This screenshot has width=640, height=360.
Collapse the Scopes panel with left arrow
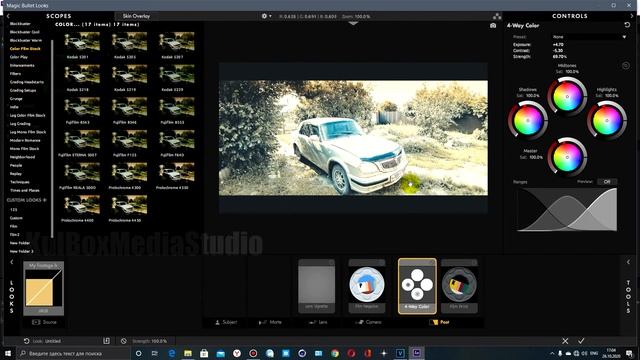(8, 16)
